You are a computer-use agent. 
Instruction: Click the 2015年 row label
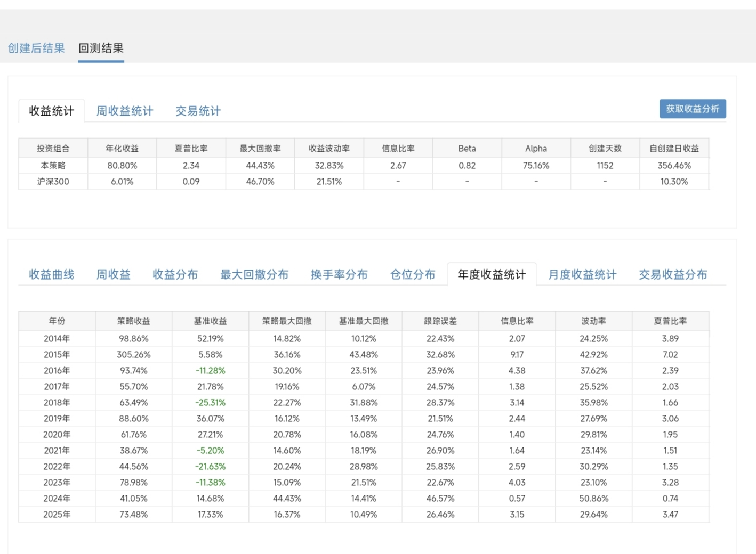tap(57, 355)
